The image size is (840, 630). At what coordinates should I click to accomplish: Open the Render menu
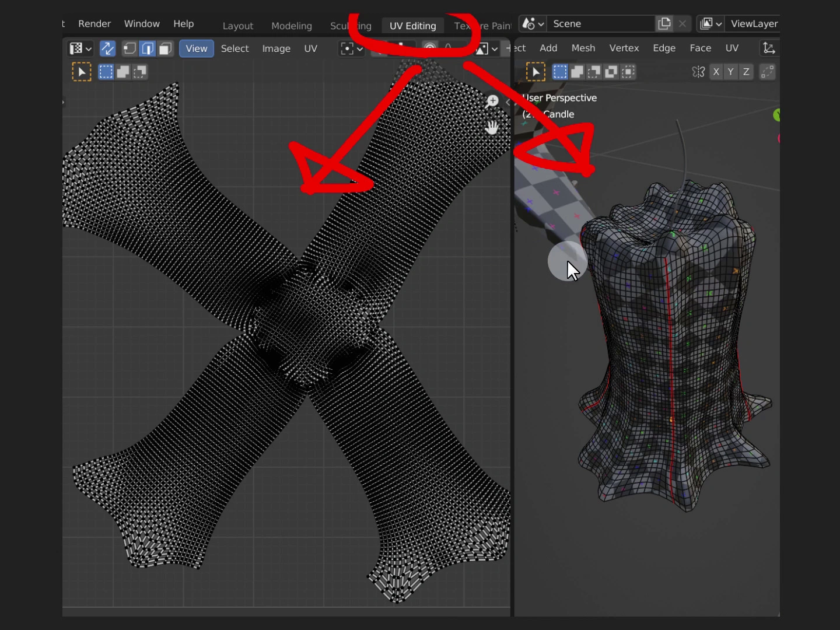coord(94,24)
